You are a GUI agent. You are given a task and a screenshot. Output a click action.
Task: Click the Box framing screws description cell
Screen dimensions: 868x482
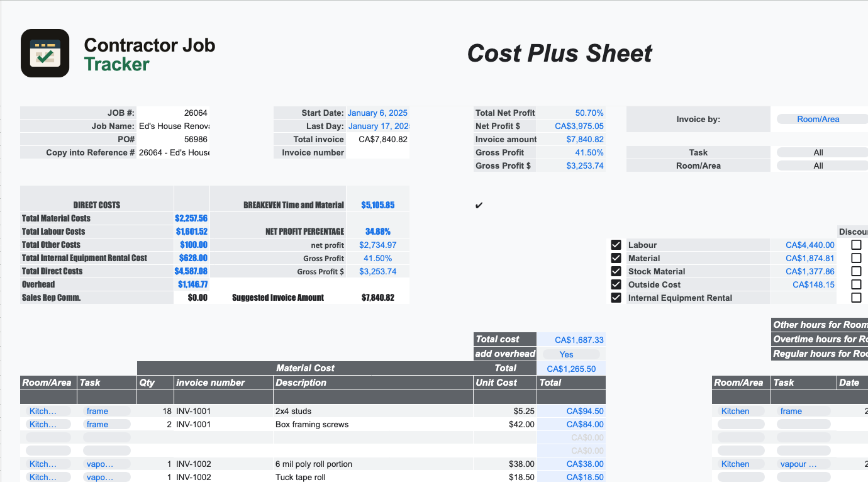(x=373, y=424)
